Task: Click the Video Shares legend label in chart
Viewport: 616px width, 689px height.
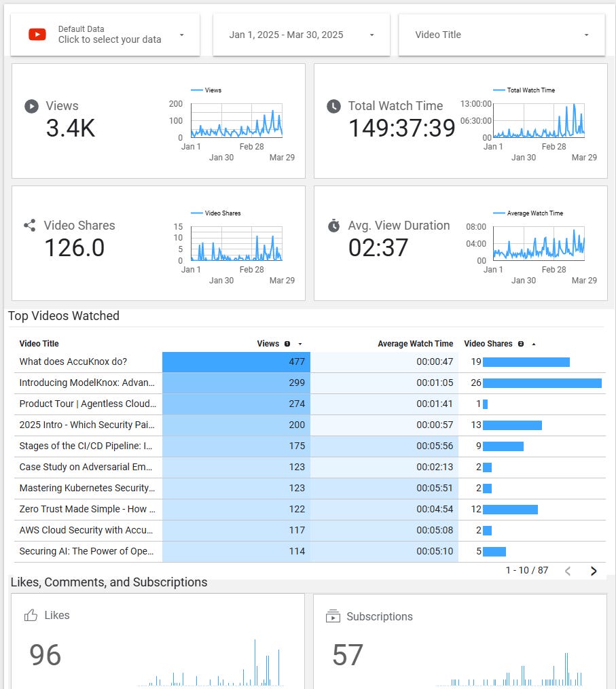Action: (223, 213)
